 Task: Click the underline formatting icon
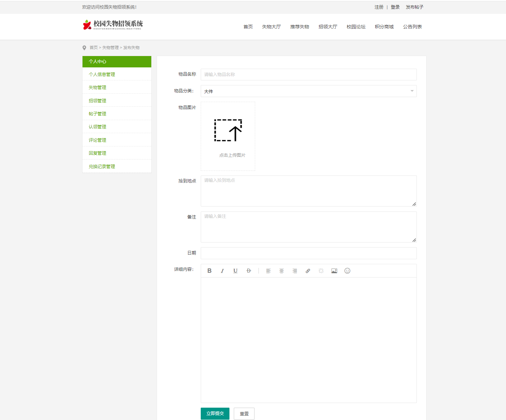235,271
